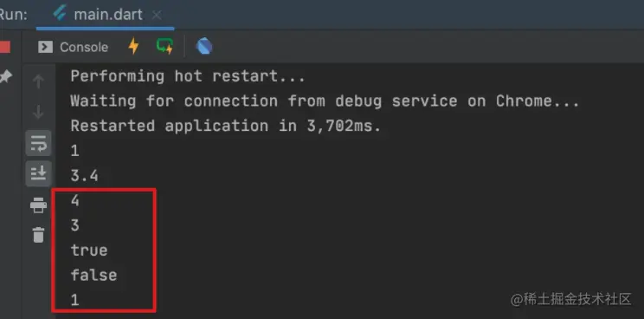Screen dimensions: 644x319
Task: Stop the app with the red square
Action: pyautogui.click(x=4, y=47)
